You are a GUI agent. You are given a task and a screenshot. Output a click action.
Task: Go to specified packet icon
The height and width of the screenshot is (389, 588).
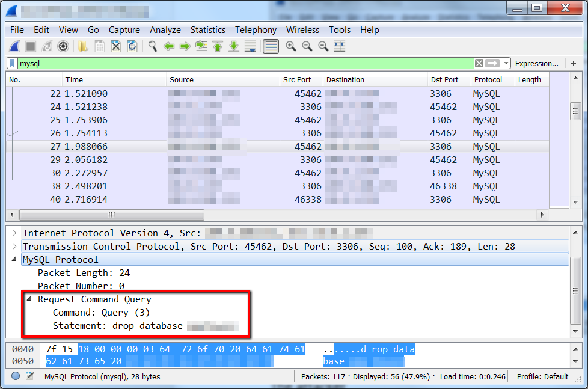(x=201, y=46)
